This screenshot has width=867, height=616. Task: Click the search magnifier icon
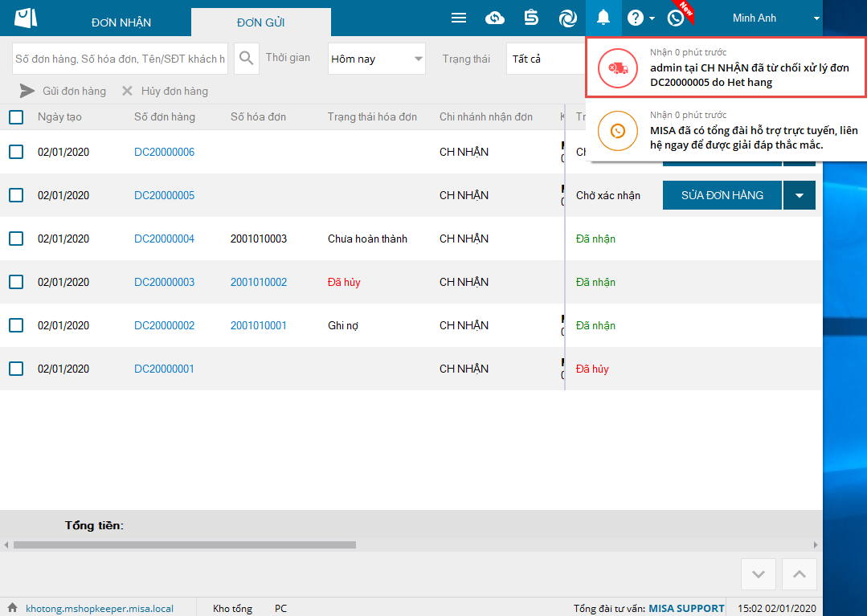247,59
